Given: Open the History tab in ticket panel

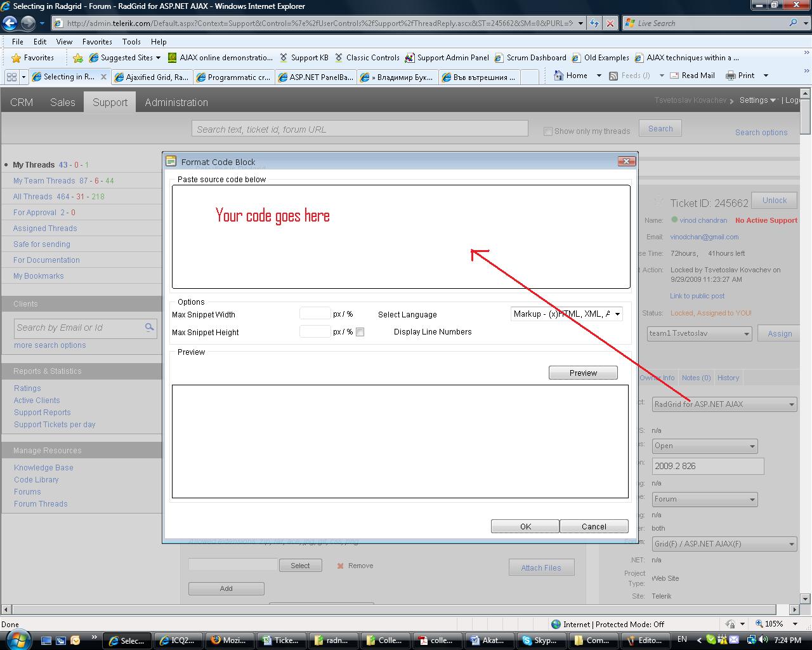Looking at the screenshot, I should (728, 378).
